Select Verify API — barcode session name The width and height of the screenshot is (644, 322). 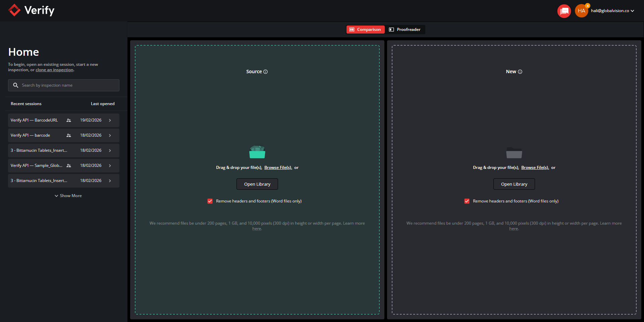click(x=30, y=135)
